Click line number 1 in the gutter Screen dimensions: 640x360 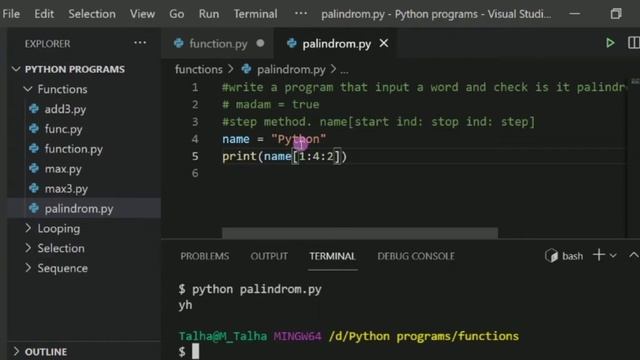195,87
